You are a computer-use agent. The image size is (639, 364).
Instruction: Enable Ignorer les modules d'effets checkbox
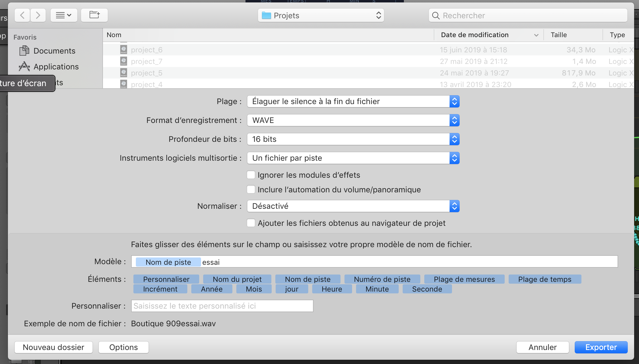pos(251,175)
